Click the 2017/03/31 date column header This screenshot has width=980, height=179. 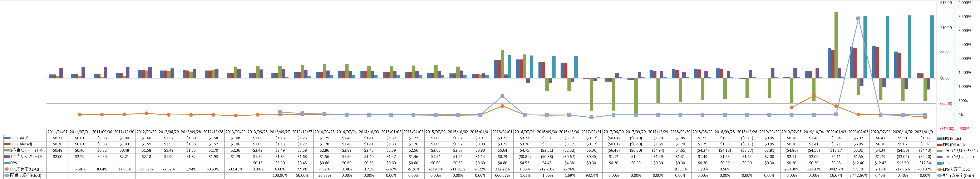coord(591,132)
